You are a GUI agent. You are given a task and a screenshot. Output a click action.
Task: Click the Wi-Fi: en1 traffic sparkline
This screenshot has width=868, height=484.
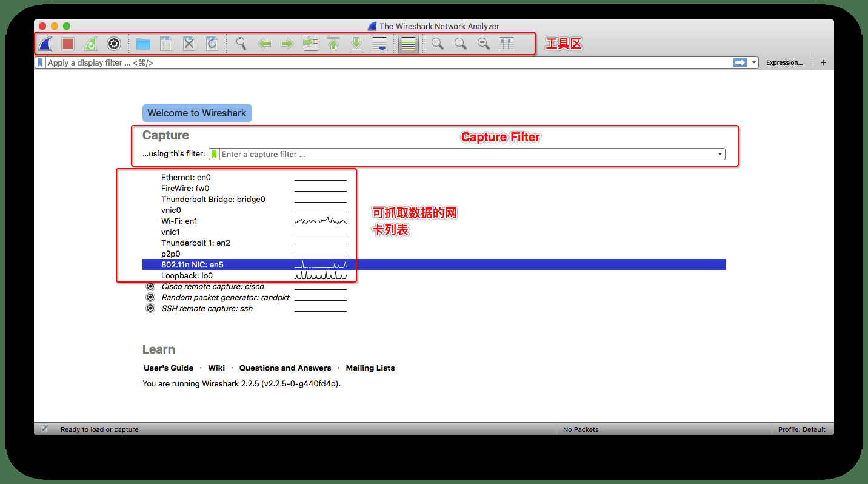pos(321,221)
